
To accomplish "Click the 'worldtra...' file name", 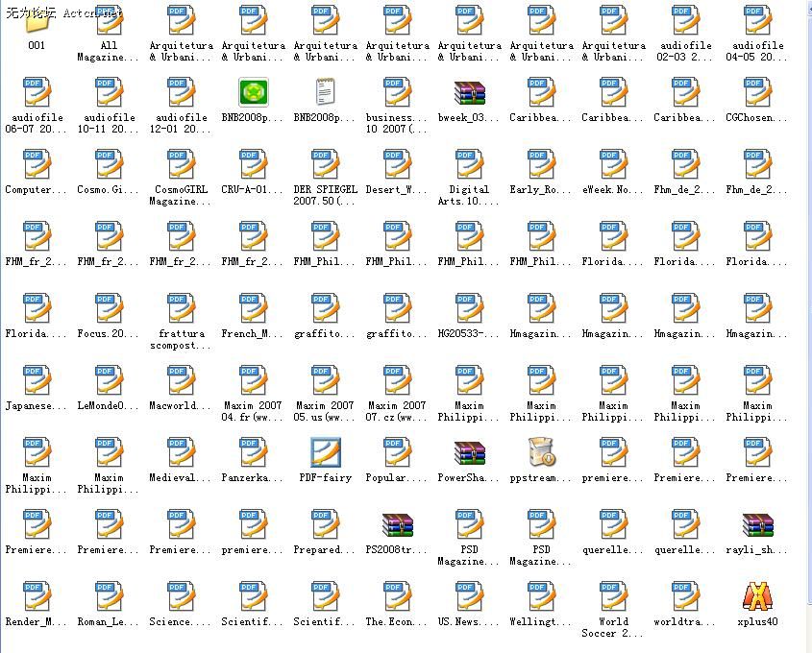I will (685, 622).
